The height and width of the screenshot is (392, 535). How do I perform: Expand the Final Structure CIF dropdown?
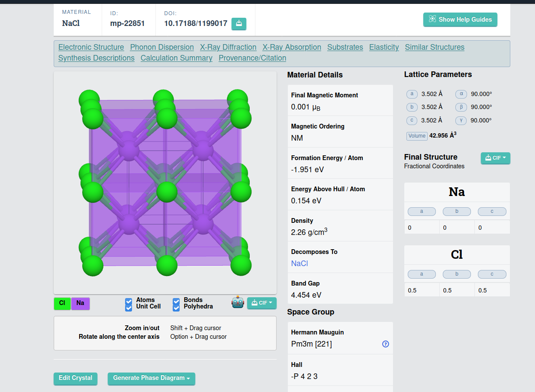click(496, 158)
